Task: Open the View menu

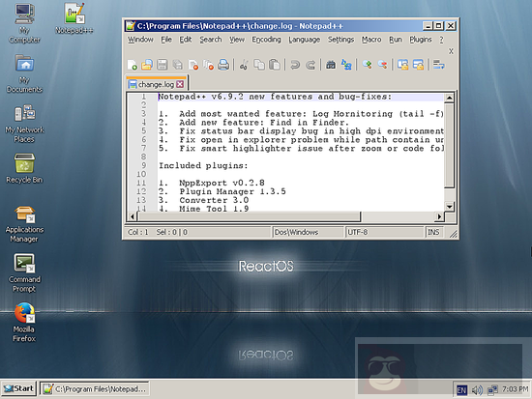Action: (x=236, y=40)
